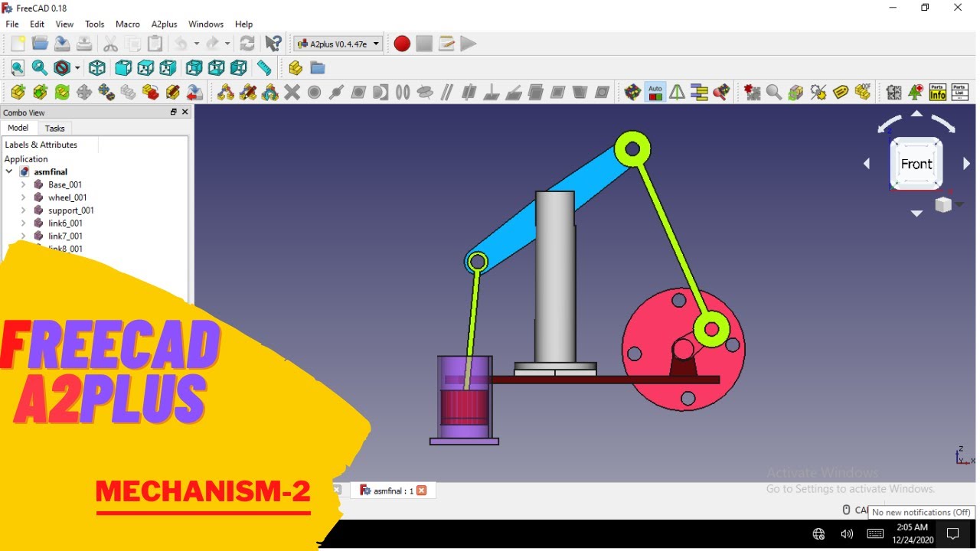Image resolution: width=980 pixels, height=551 pixels.
Task: Rotate view left with navigation cube arrow
Action: point(867,164)
